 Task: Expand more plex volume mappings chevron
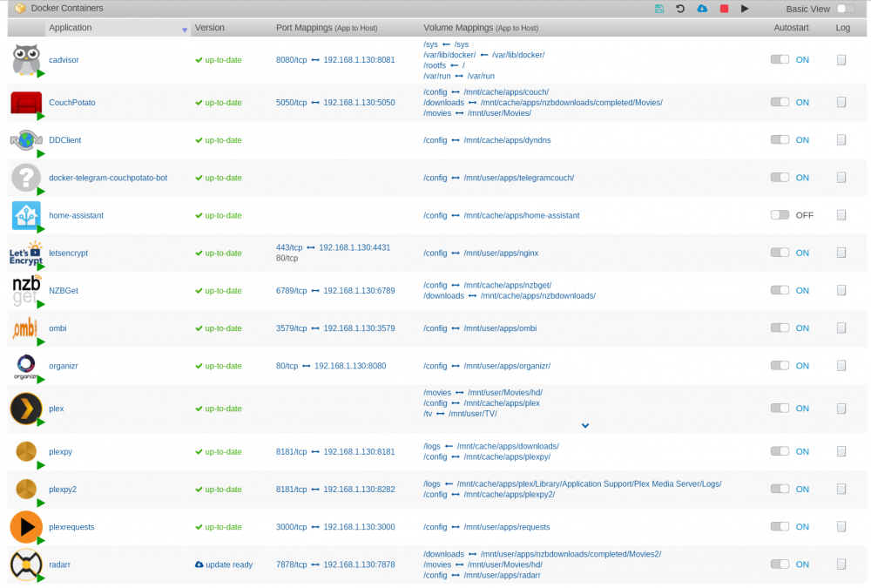pos(585,426)
